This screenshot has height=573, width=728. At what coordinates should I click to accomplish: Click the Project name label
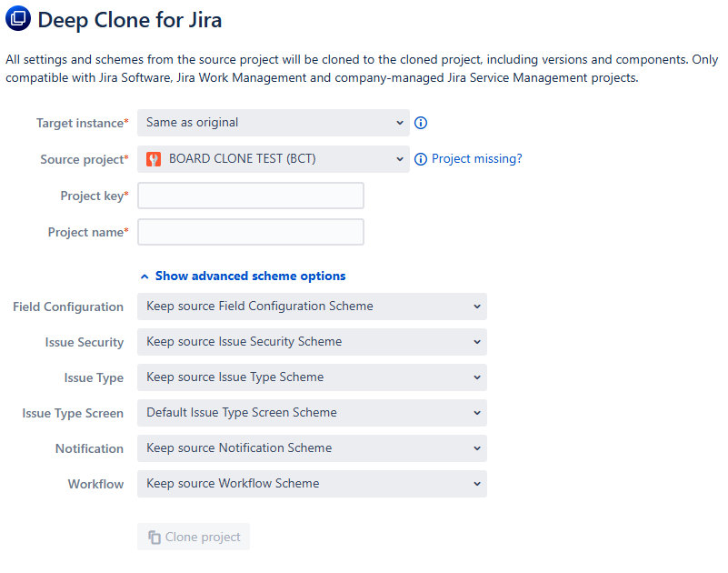88,232
